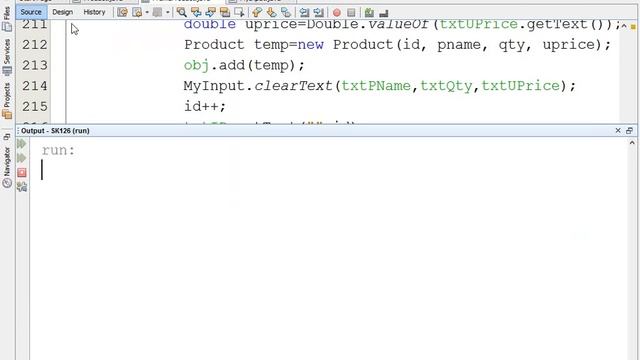The image size is (640, 360).
Task: Open Output settings wrench icon
Action: click(x=22, y=187)
